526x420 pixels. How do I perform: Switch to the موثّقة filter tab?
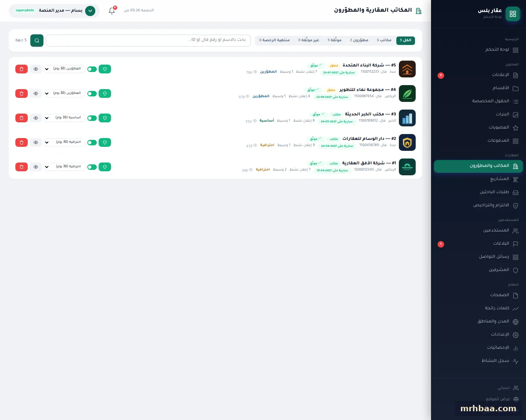[334, 40]
